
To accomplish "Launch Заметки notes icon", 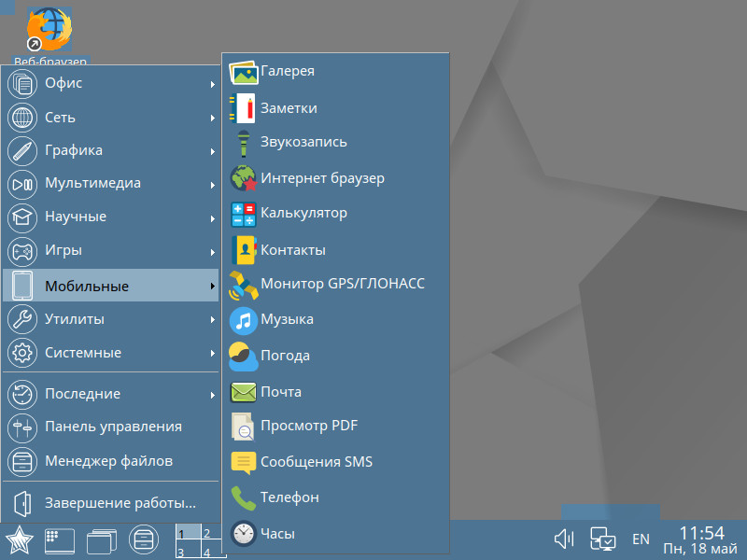I will tap(244, 108).
